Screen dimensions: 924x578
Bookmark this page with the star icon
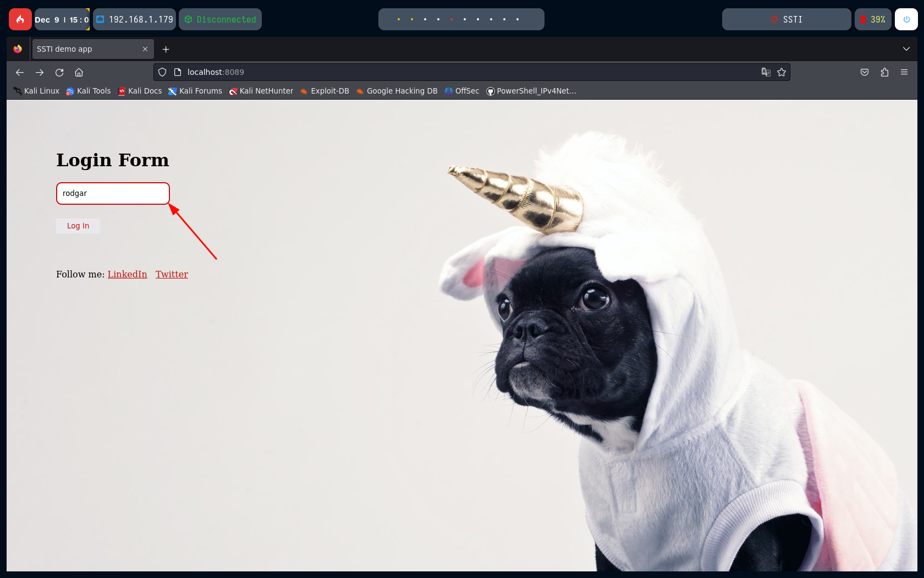(782, 72)
